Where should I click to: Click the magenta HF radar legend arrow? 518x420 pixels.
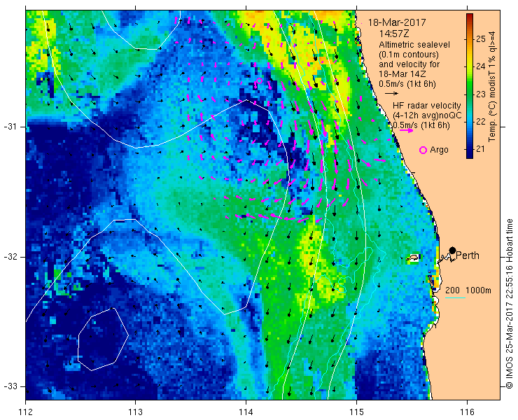point(406,130)
